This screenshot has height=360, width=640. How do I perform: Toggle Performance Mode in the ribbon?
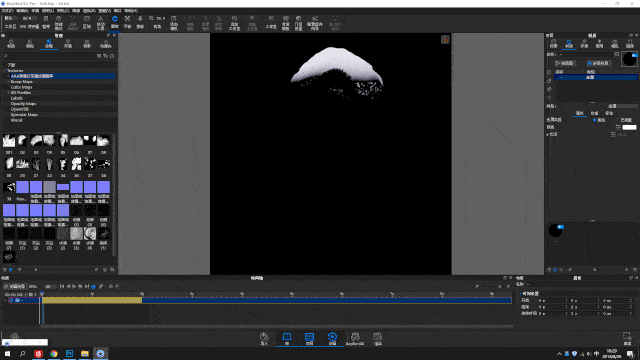[59, 22]
